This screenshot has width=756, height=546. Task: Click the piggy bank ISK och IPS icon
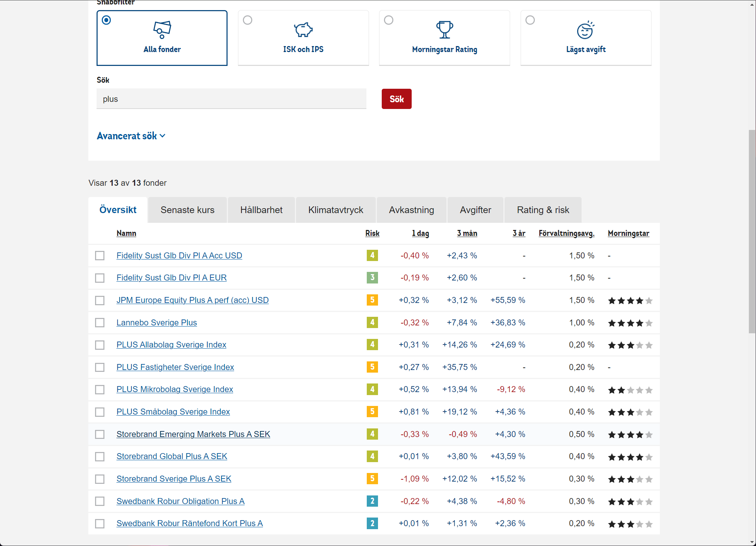click(303, 30)
